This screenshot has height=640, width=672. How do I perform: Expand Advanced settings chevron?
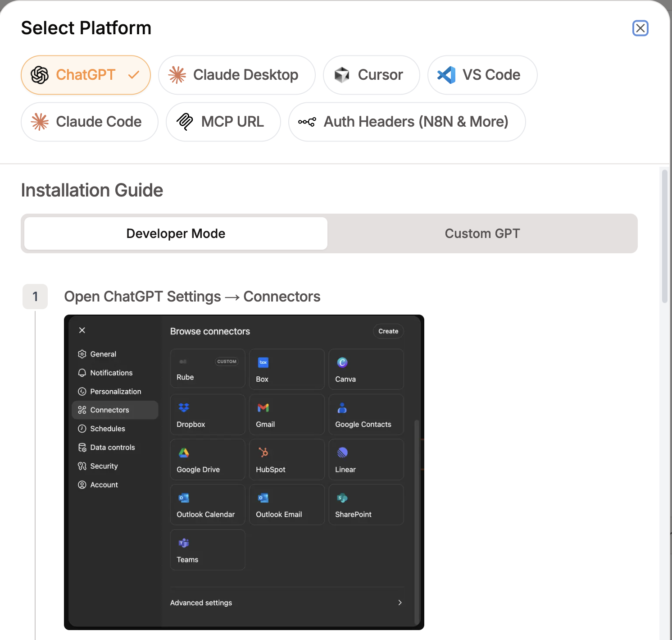tap(400, 603)
